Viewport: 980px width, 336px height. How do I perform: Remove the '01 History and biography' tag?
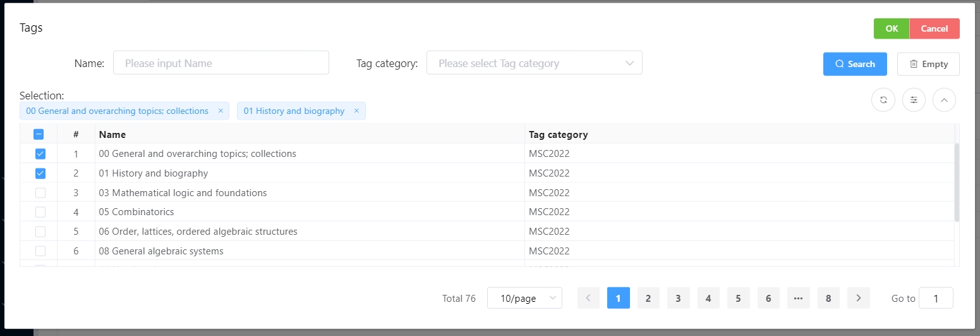[356, 111]
